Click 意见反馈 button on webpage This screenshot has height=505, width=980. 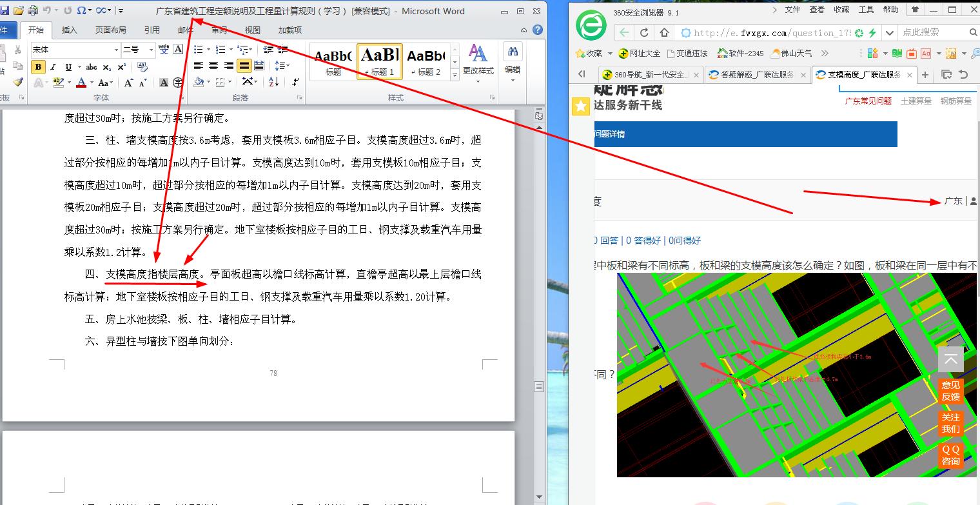(x=950, y=391)
